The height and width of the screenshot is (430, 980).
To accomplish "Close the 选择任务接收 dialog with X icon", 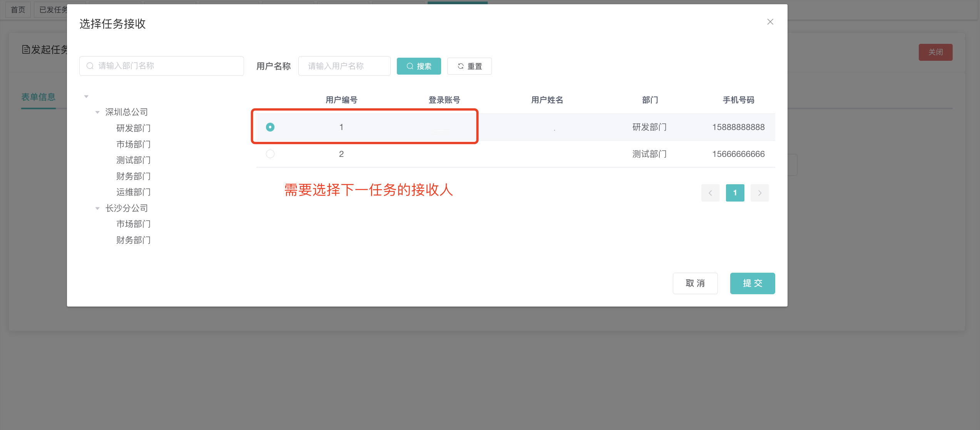I will 770,22.
